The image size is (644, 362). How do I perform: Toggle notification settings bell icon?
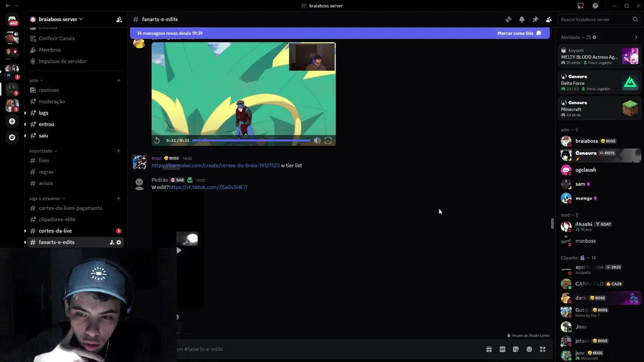pyautogui.click(x=522, y=20)
